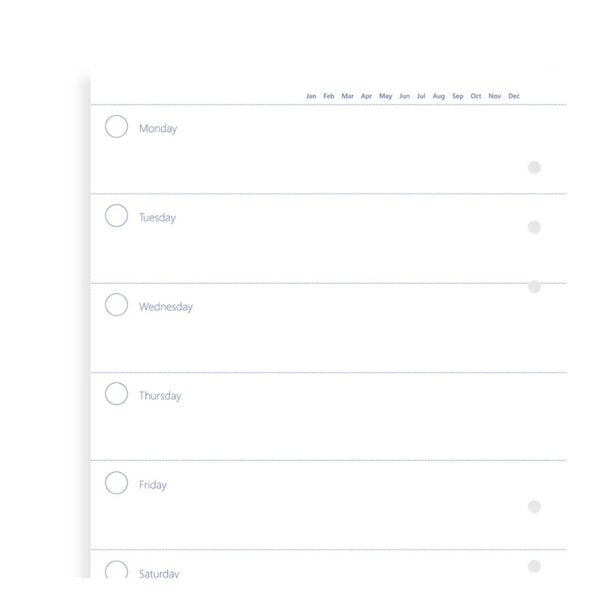Click the gray dot in Monday's row
This screenshot has height=600, width=600.
click(x=534, y=167)
